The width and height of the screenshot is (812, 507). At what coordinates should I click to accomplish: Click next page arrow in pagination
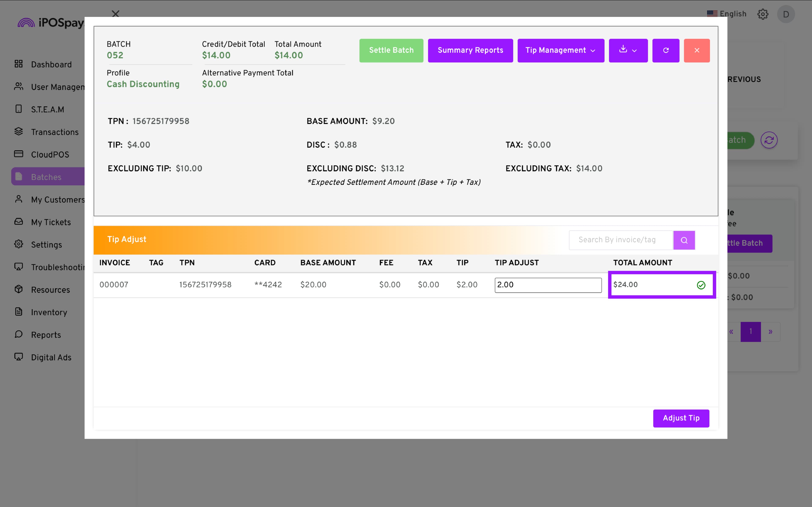click(x=770, y=332)
